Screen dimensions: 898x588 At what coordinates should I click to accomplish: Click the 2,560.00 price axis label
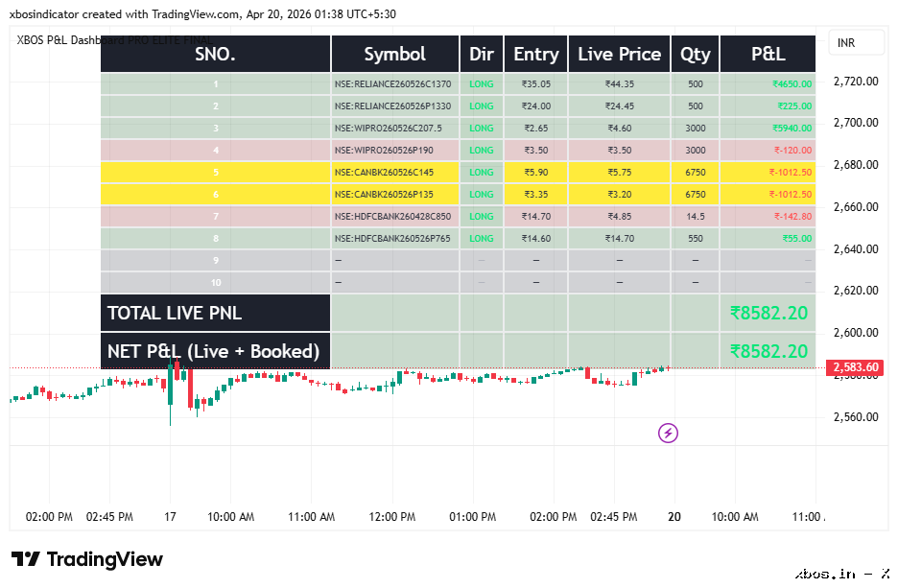tap(856, 417)
